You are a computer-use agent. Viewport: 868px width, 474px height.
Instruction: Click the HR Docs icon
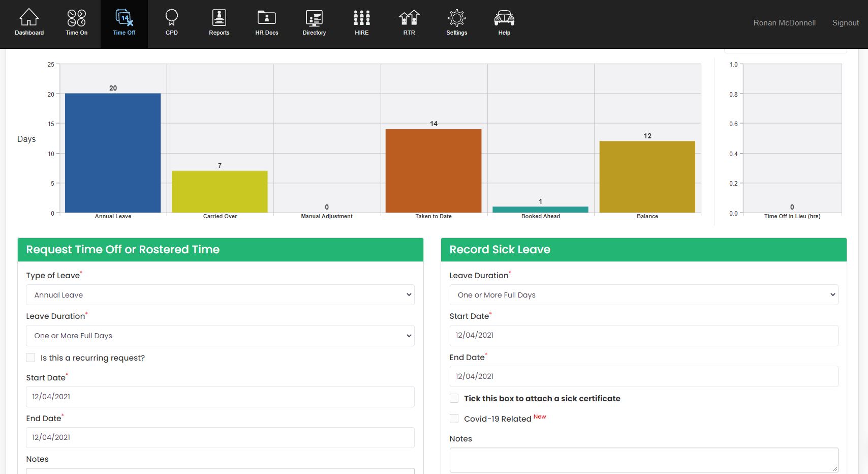click(266, 19)
